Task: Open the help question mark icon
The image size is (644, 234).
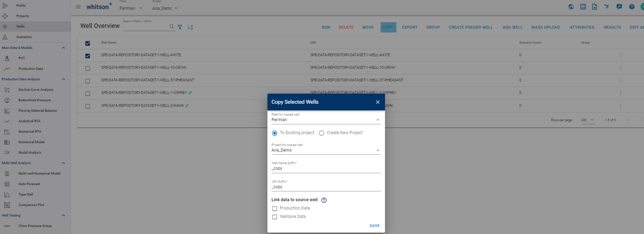Action: 631,7
